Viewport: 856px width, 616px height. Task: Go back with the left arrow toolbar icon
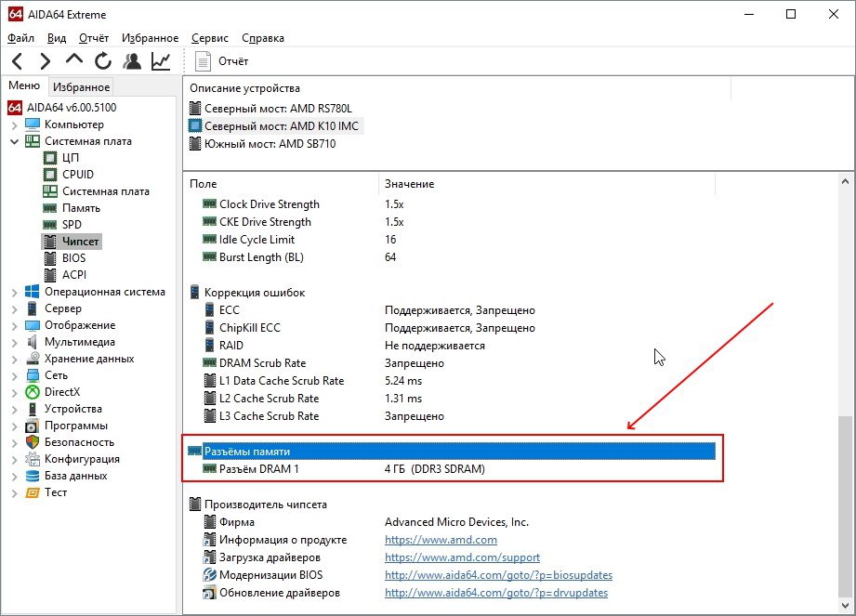click(x=18, y=61)
